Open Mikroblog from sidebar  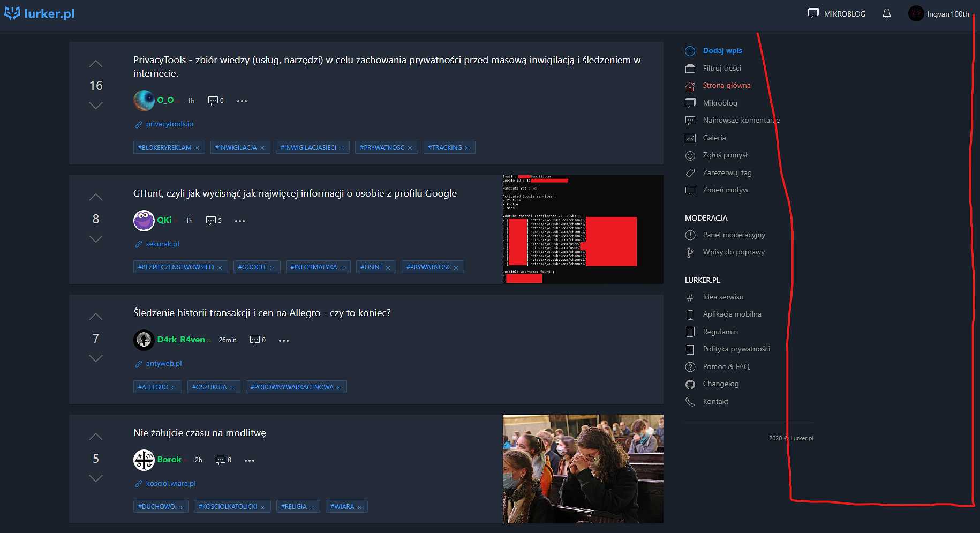(x=711, y=103)
